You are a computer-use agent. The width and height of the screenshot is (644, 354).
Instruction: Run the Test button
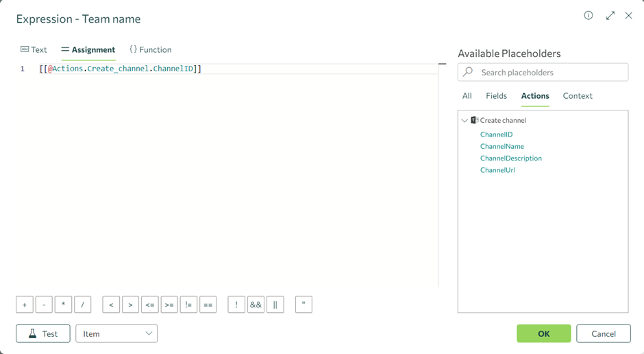[43, 333]
